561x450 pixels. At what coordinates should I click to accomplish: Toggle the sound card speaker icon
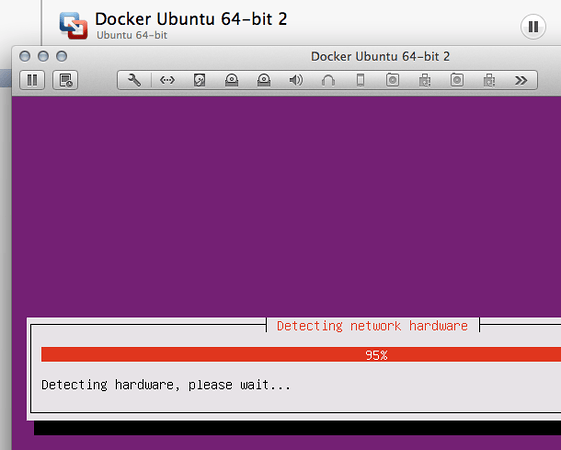point(296,80)
